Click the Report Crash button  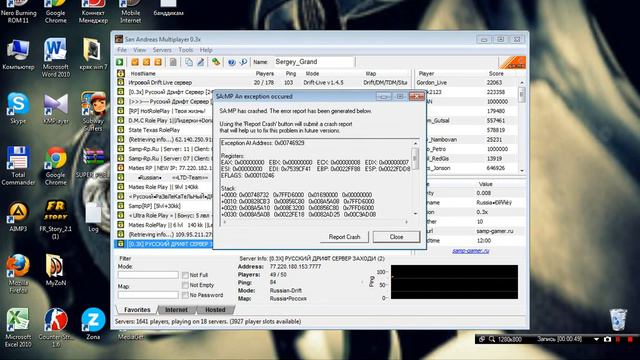click(x=344, y=237)
